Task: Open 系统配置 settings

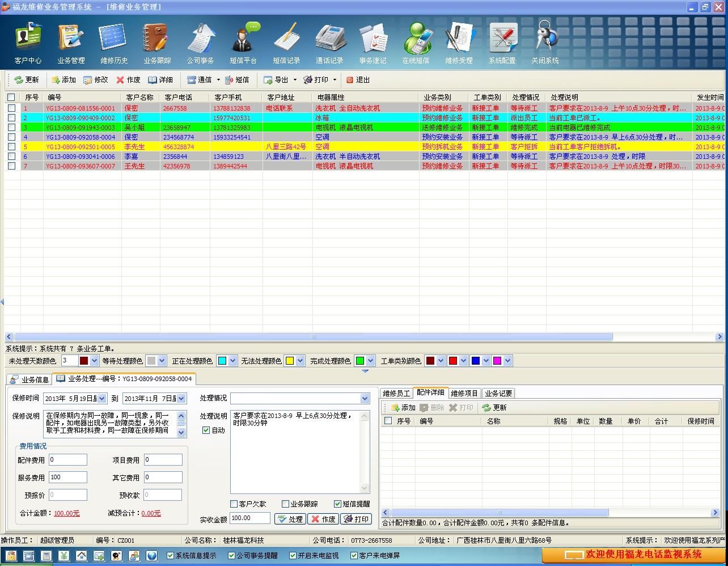Action: [x=502, y=44]
